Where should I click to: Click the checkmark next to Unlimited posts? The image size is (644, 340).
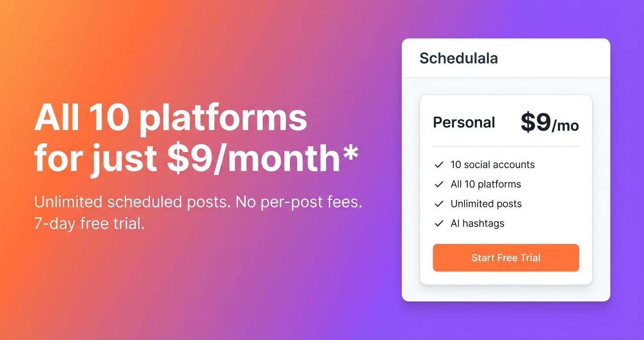tap(439, 204)
